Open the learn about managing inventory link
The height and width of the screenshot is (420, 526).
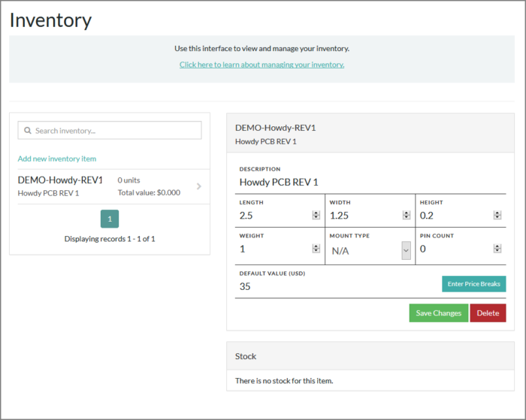[x=261, y=65]
